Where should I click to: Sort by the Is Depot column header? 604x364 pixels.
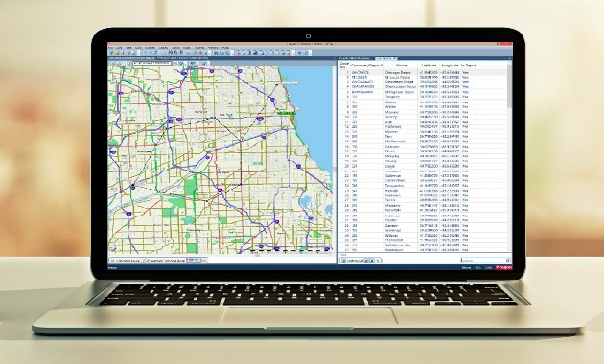pos(468,66)
